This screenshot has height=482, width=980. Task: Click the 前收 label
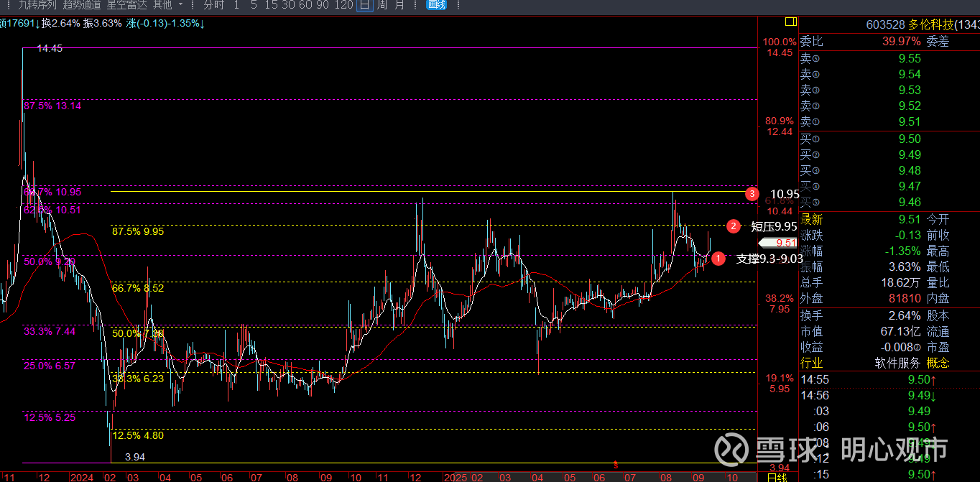click(x=938, y=236)
